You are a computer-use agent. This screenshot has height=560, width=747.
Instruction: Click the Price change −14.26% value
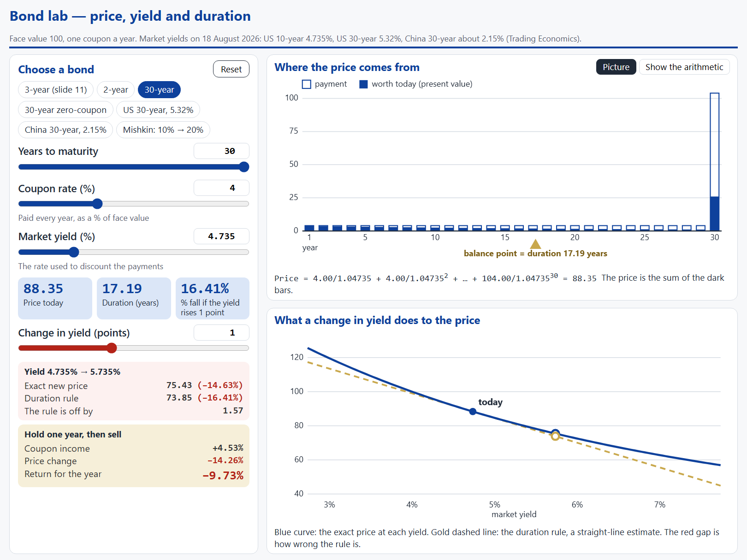pyautogui.click(x=225, y=460)
